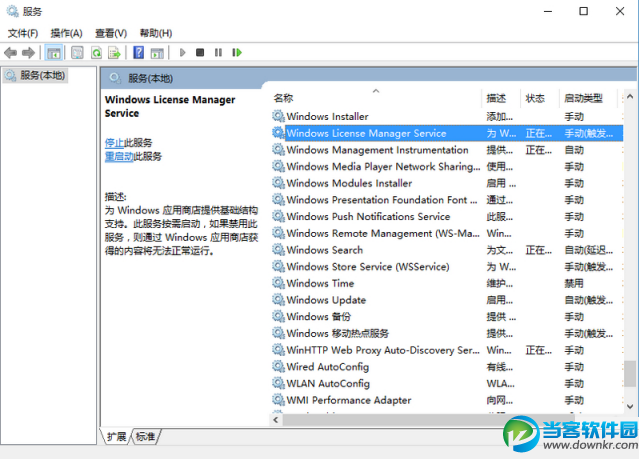Screen dimensions: 639x459
Task: Refresh the services list via toolbar icon
Action: tap(96, 53)
